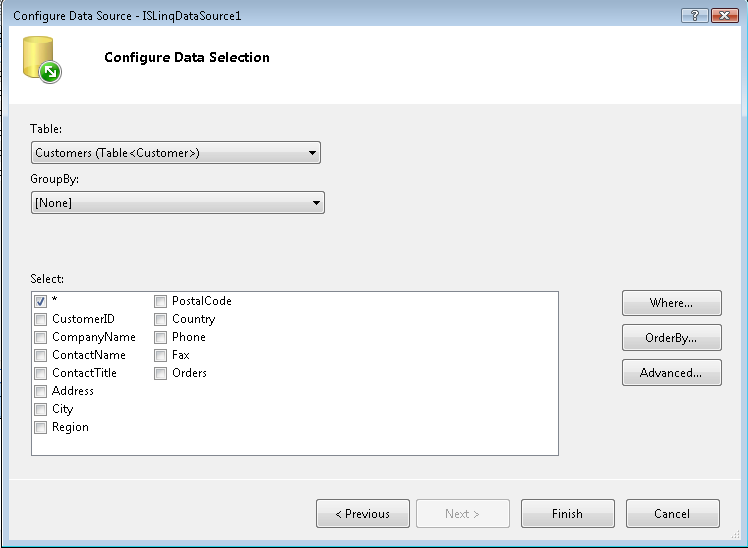Viewport: 748px width, 548px height.
Task: Check the CustomerID field checkbox
Action: click(41, 319)
